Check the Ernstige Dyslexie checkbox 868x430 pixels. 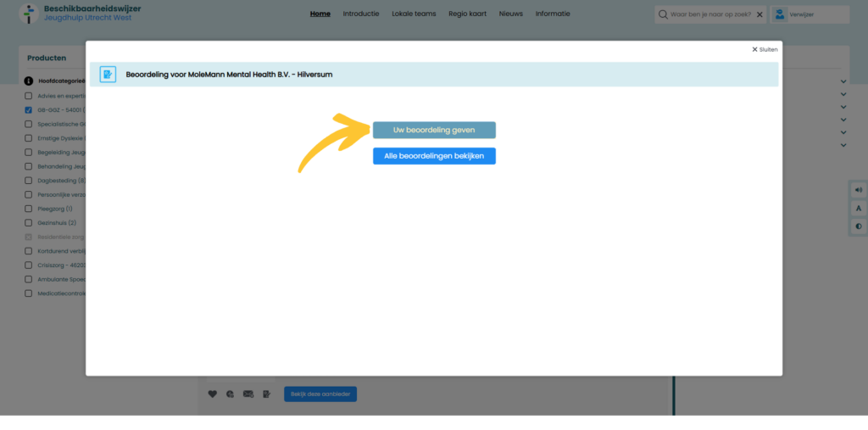pyautogui.click(x=28, y=138)
